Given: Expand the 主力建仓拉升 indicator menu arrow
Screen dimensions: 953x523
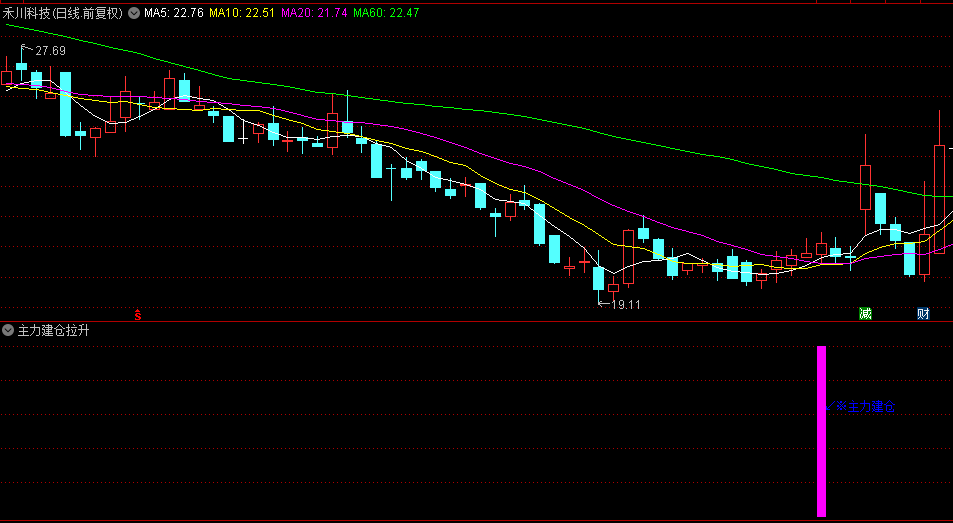Looking at the screenshot, I should (8, 330).
